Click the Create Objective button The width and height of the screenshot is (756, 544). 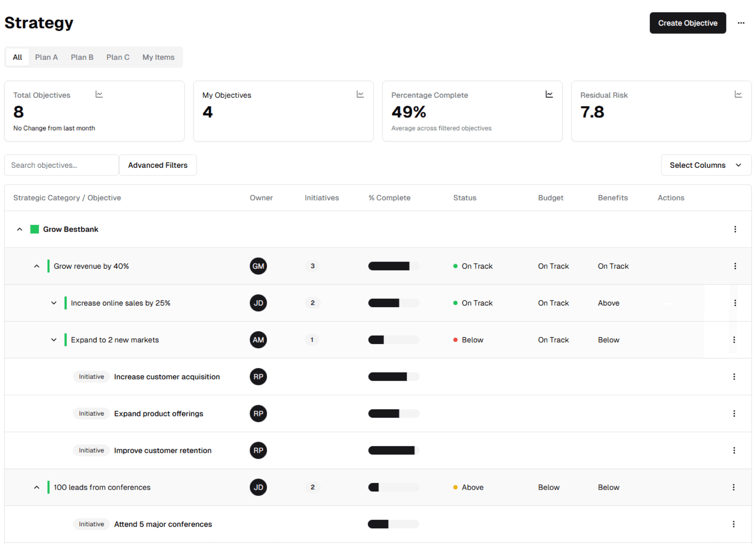point(687,23)
